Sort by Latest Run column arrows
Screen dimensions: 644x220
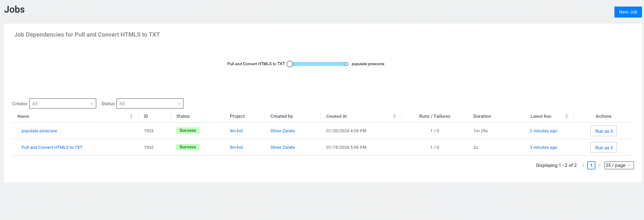(567, 116)
